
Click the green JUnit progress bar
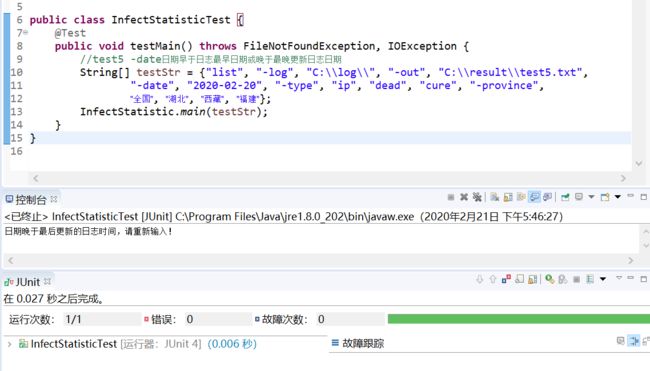point(519,318)
